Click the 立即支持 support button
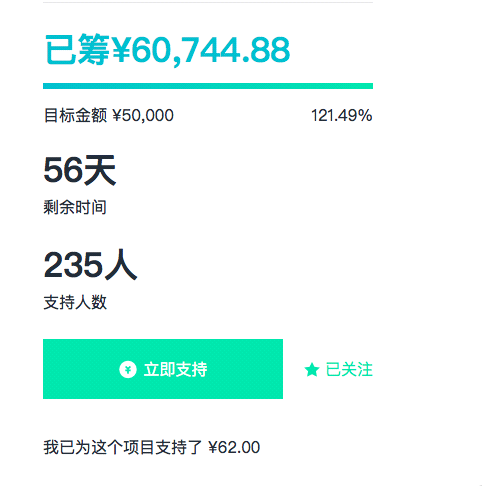 point(163,369)
